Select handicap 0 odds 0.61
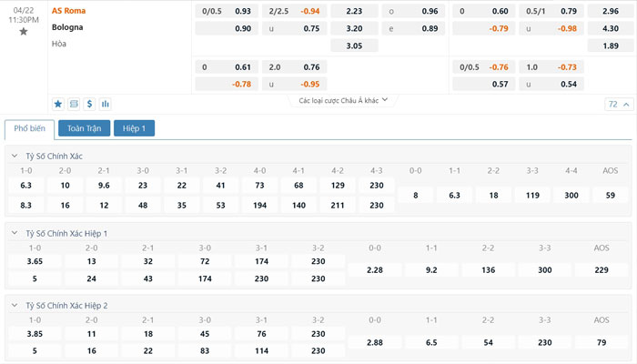This screenshot has width=637, height=364. [x=227, y=67]
